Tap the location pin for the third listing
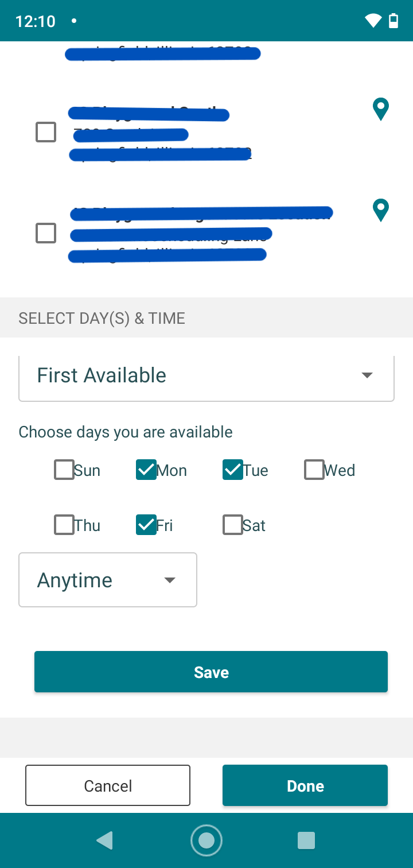 pos(380,210)
